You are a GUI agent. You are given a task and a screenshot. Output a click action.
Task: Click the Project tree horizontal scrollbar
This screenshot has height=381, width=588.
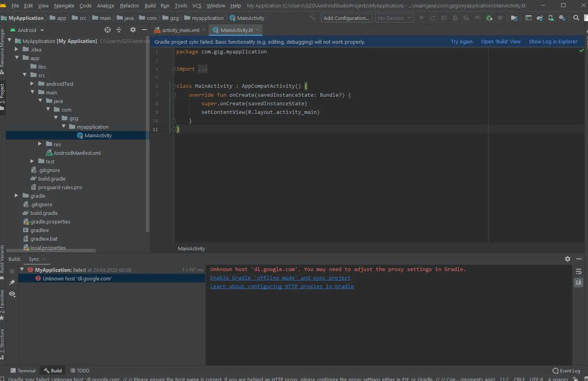pyautogui.click(x=51, y=251)
